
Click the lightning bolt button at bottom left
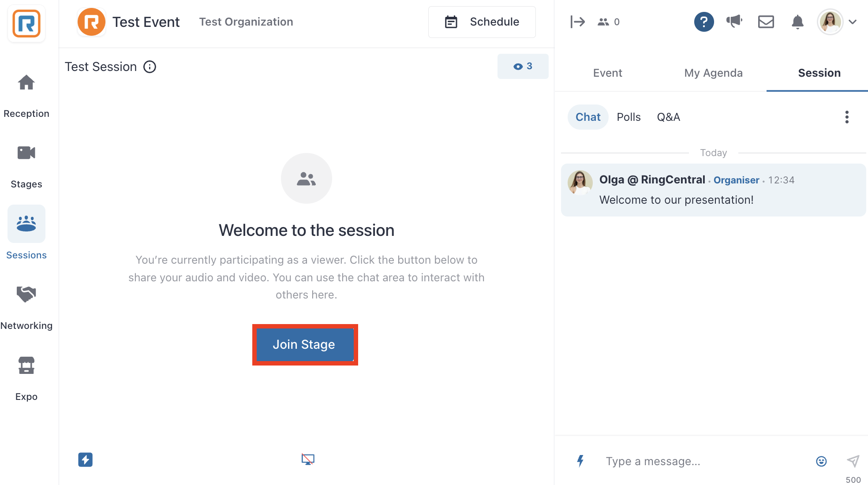point(86,459)
